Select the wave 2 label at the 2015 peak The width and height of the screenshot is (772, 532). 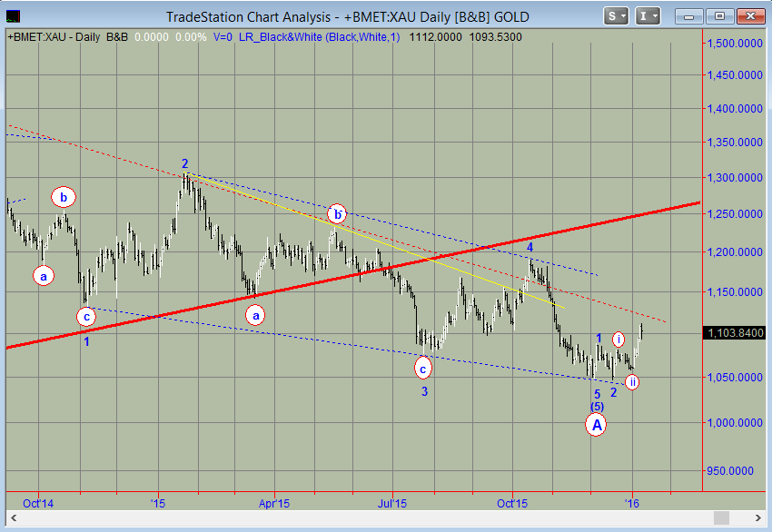[184, 164]
